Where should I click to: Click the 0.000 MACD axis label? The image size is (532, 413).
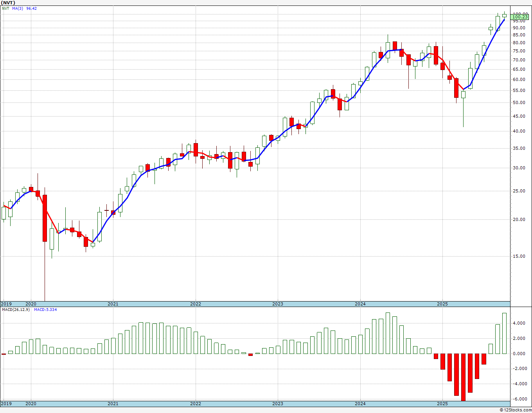(x=519, y=354)
